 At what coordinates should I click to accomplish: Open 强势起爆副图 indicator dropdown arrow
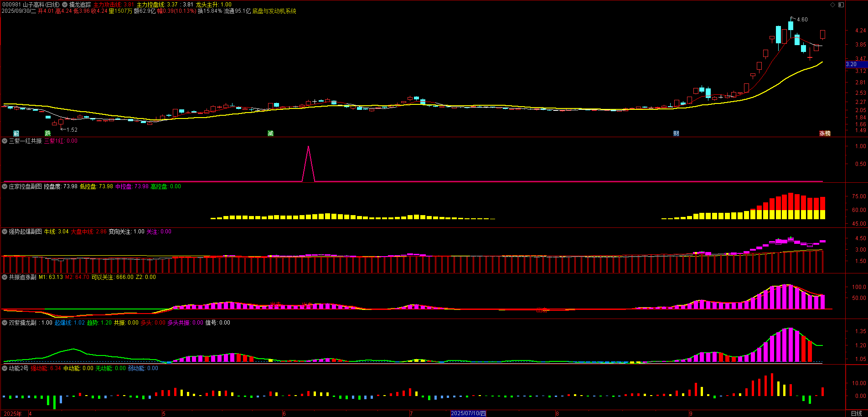pos(5,232)
